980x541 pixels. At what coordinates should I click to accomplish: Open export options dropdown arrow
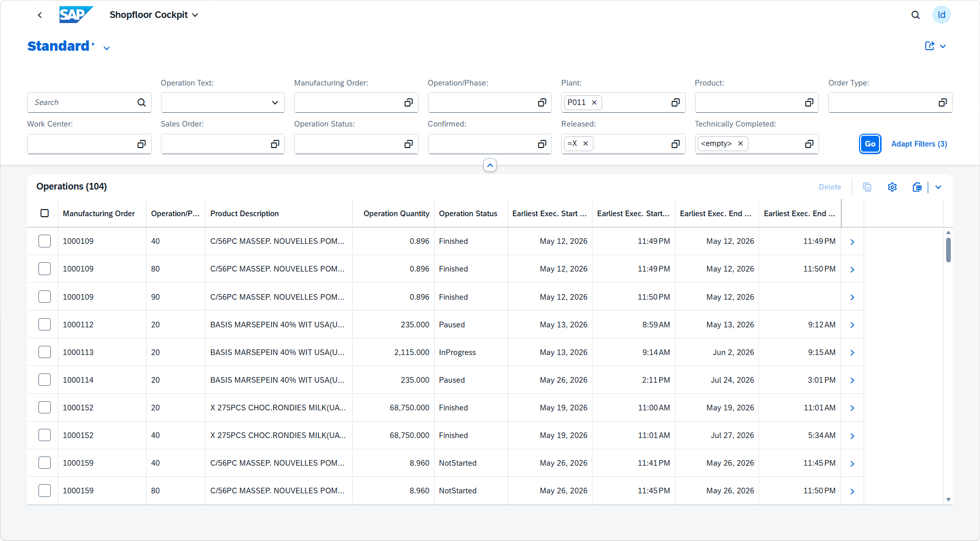[938, 187]
